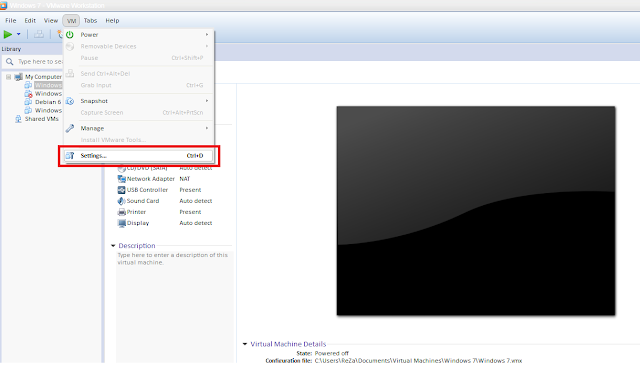Open the Edit menu
This screenshot has height=368, width=640.
[x=30, y=20]
